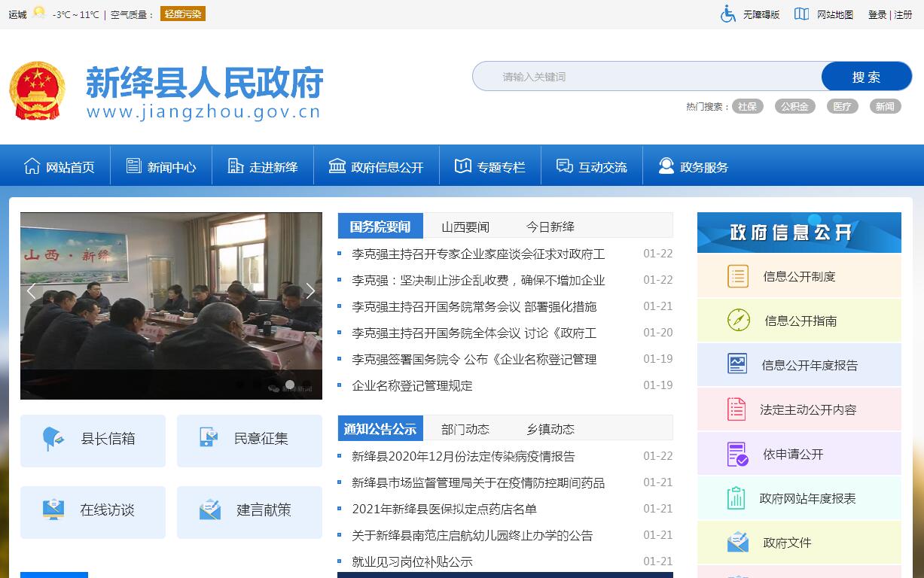924x578 pixels.
Task: Click the blue 搜索 search button
Action: click(x=866, y=77)
